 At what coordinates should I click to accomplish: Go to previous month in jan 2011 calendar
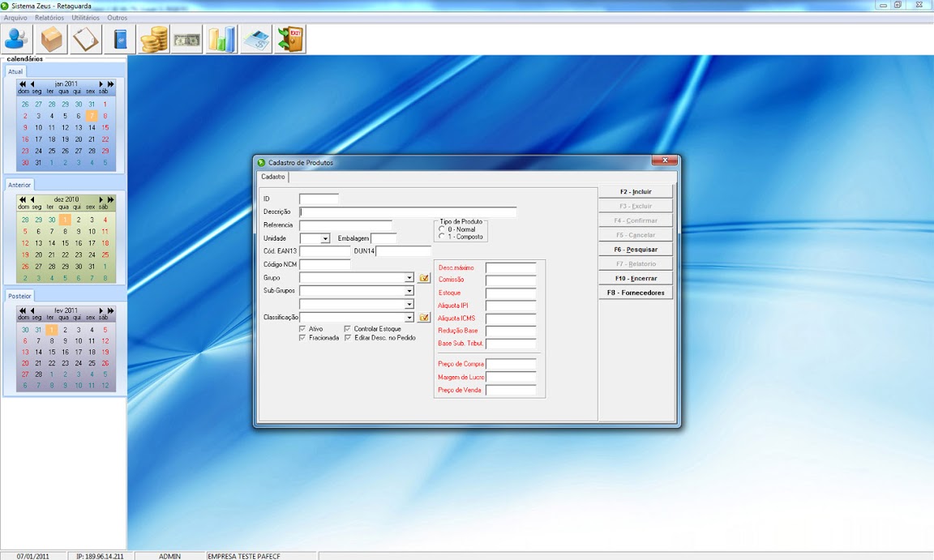click(32, 84)
